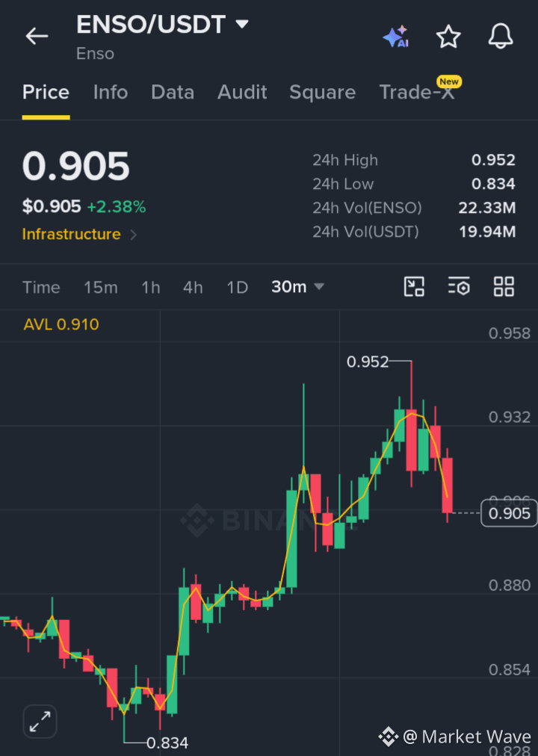Open the Infrastructure category link

pos(71,235)
